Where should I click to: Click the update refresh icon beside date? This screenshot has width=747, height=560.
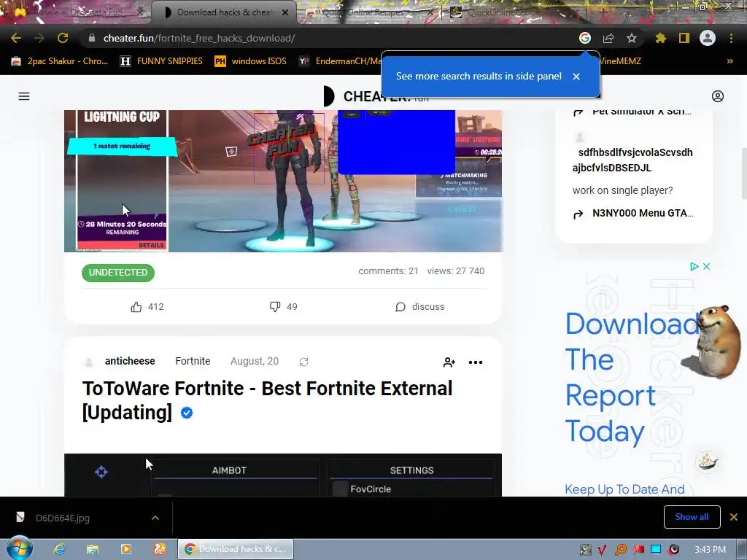[303, 362]
